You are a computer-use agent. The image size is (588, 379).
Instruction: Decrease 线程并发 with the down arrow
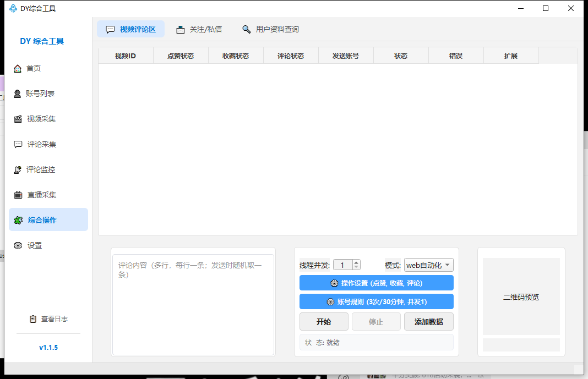(356, 267)
